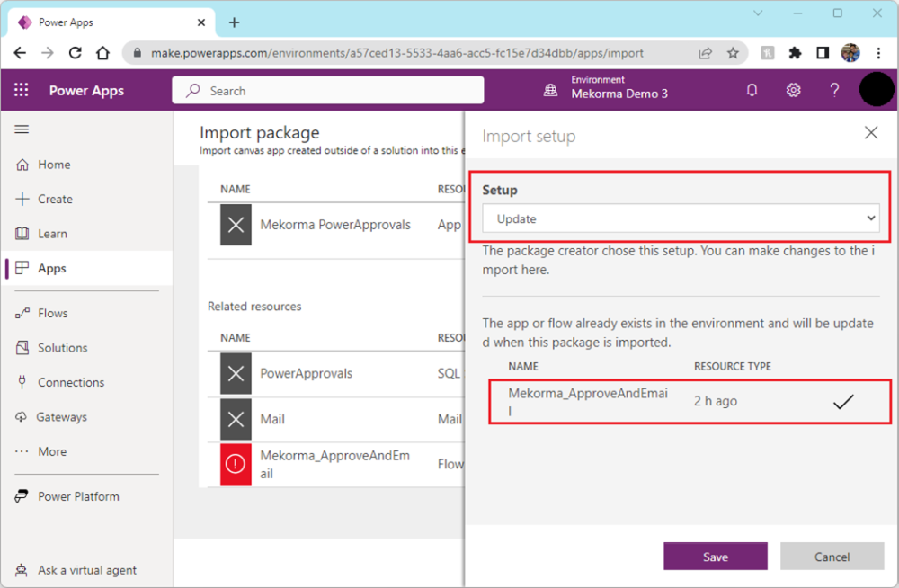Go to Apps in the sidebar

[52, 268]
